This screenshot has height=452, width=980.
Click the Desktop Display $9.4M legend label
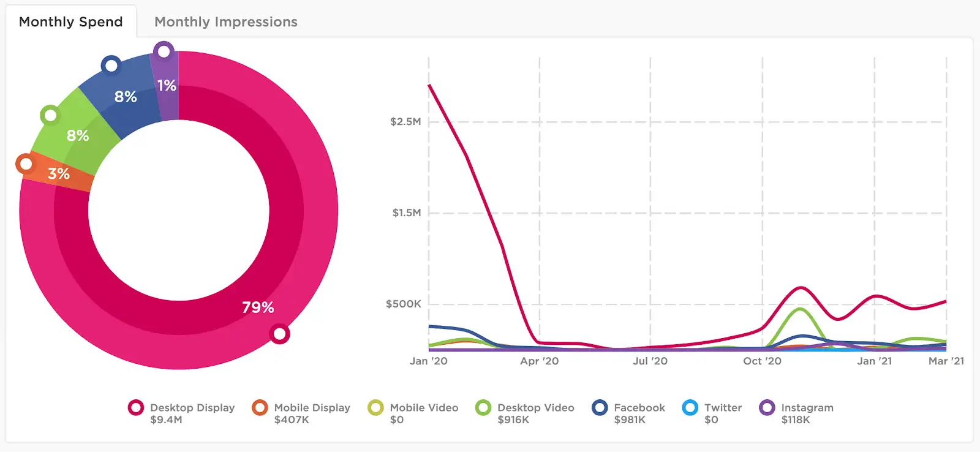click(x=192, y=413)
